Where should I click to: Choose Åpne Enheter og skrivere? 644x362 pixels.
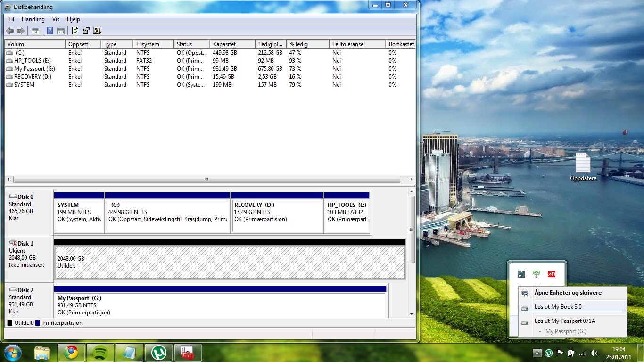click(x=573, y=293)
